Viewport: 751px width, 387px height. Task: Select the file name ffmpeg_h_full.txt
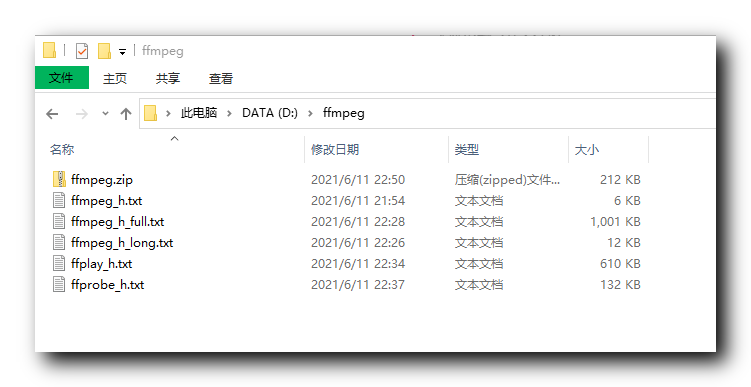(x=117, y=222)
